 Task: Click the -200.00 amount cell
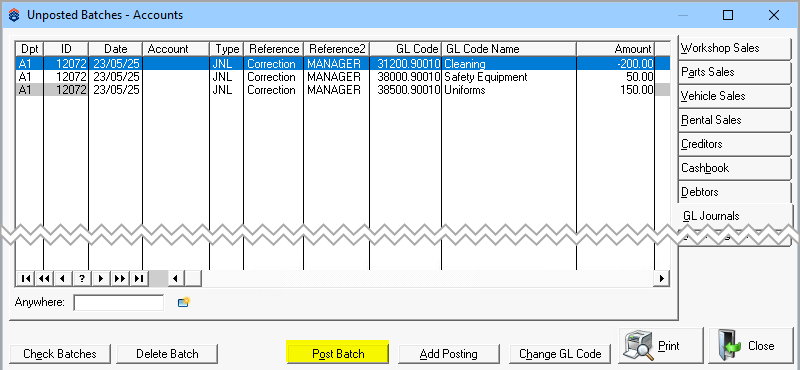[616, 64]
